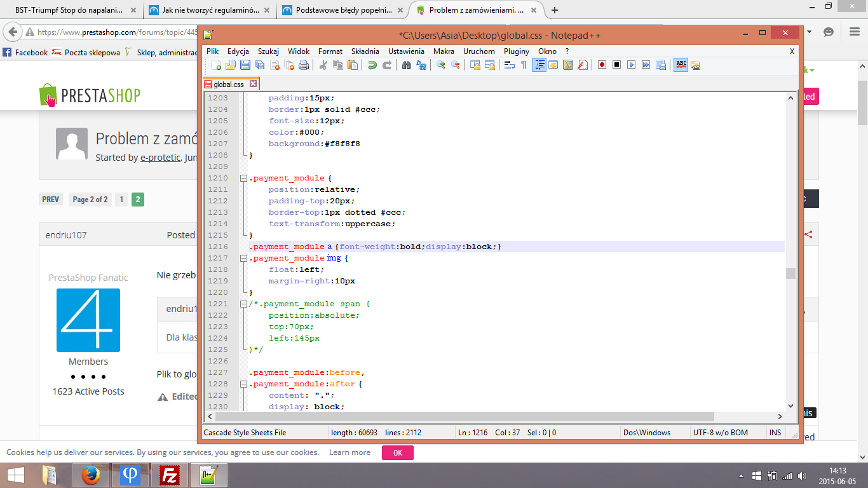Close the global.css tab
This screenshot has height=488, width=868.
(x=253, y=84)
